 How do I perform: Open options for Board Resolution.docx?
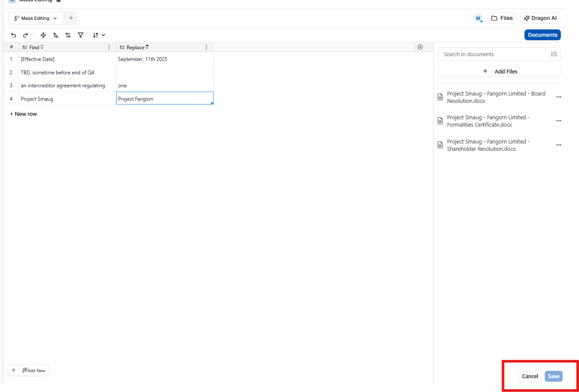coord(559,97)
